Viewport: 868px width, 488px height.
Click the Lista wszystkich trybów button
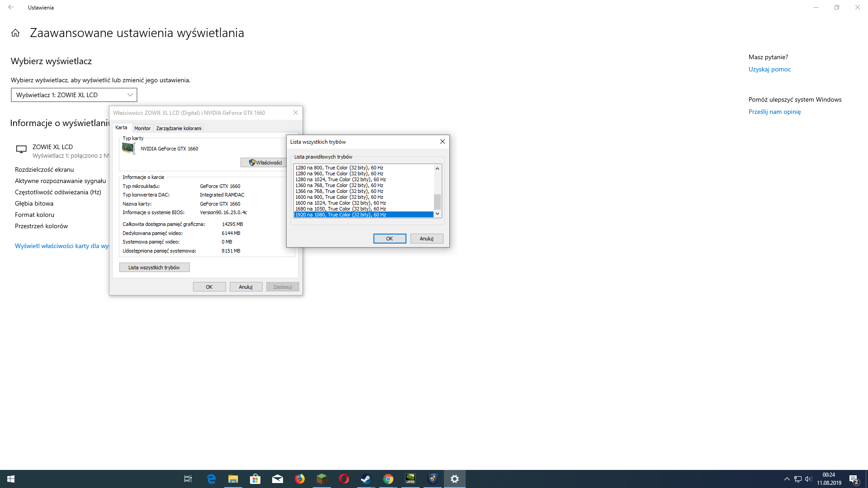point(154,267)
